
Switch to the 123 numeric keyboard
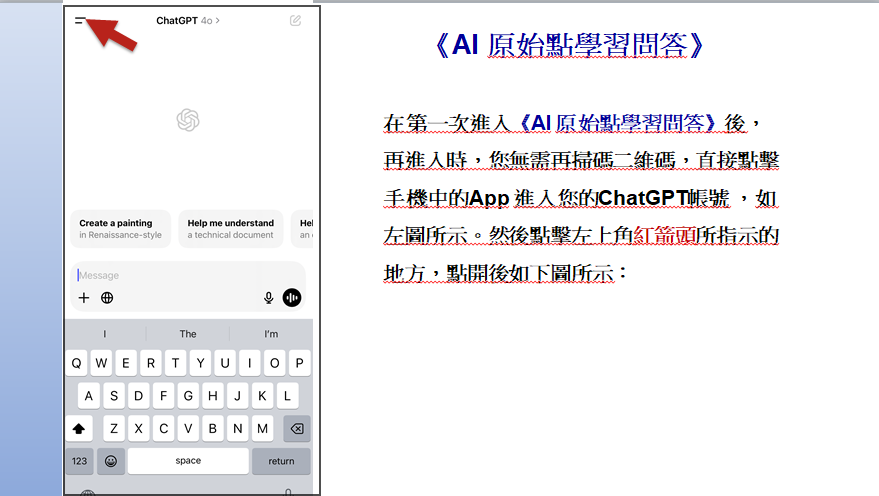tap(80, 461)
